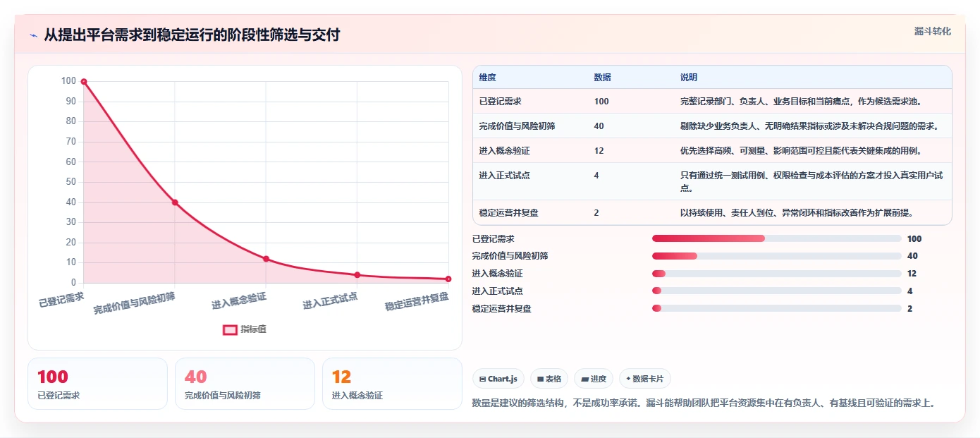Click the 进入概念验证 progress bar
This screenshot has width=980, height=438.
point(777,274)
